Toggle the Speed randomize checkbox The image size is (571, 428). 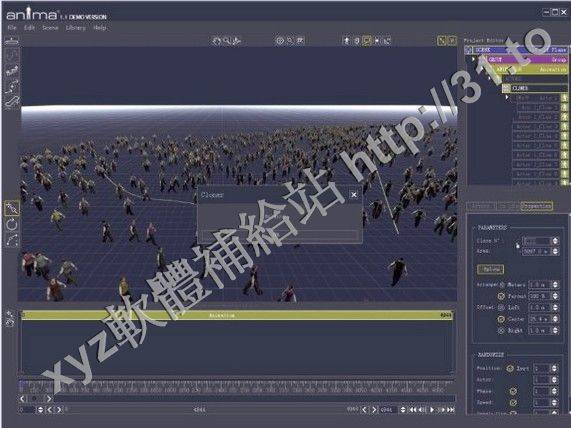513,403
